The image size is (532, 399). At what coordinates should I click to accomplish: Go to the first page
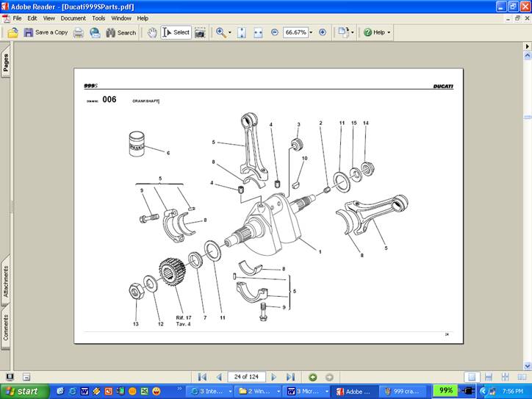coord(202,377)
